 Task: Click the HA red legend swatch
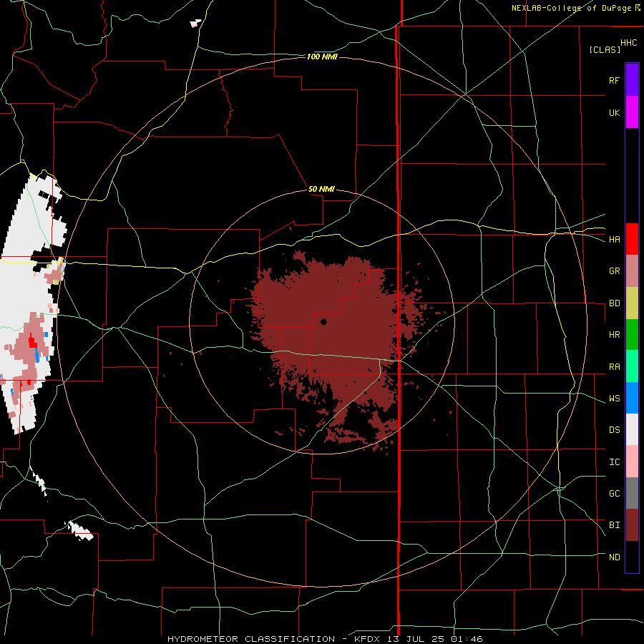click(x=632, y=239)
